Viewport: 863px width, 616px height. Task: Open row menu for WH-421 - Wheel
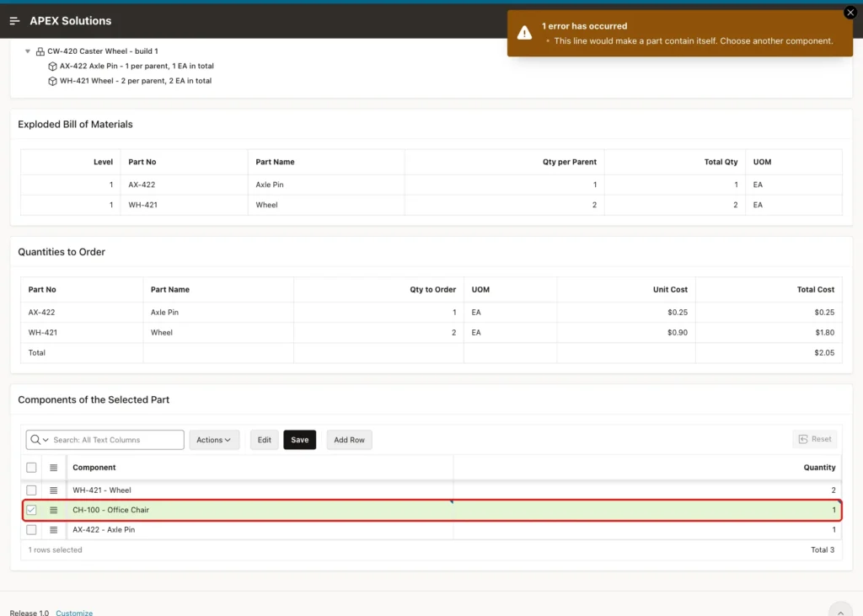tap(53, 490)
